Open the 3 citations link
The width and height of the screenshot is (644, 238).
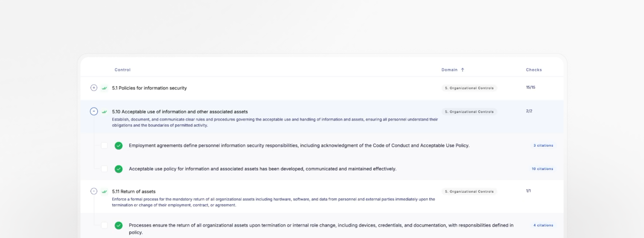pos(543,146)
